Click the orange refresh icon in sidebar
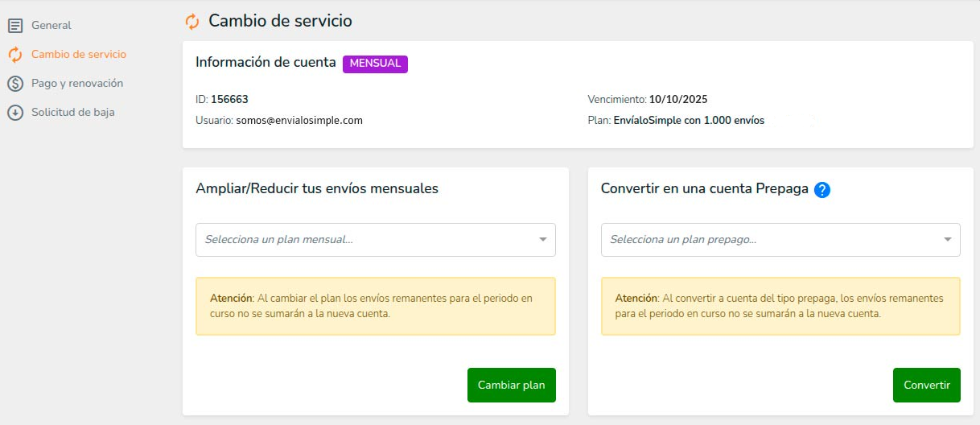This screenshot has height=425, width=980. click(15, 55)
